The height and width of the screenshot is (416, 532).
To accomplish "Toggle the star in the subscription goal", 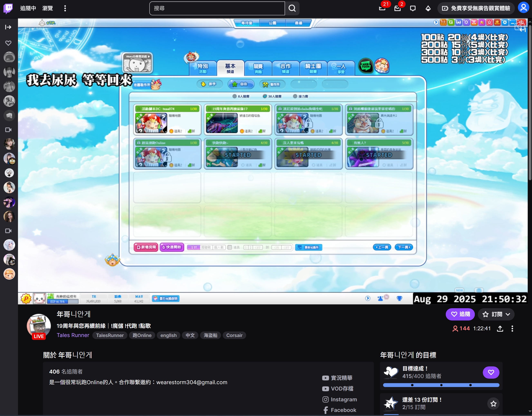I will (x=493, y=404).
